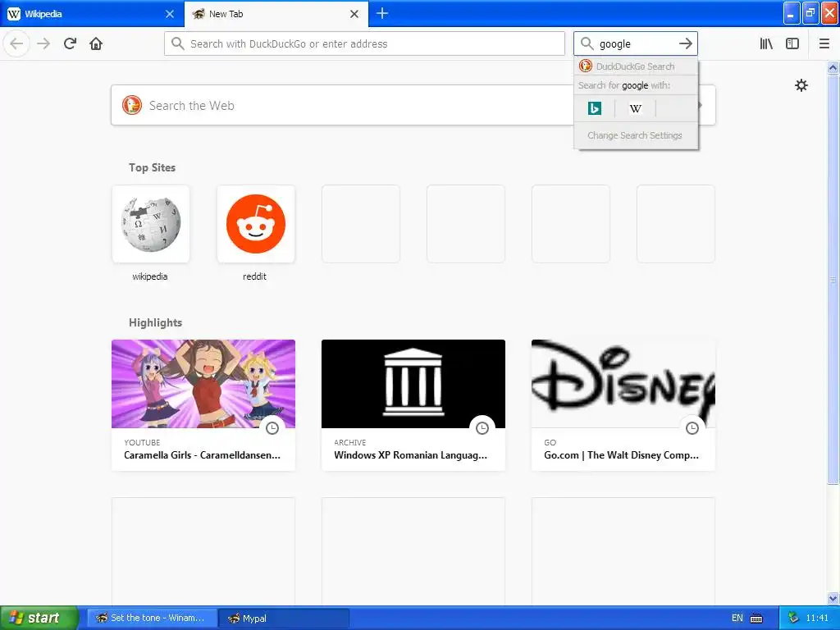Click the scrollbar up arrow
Viewport: 840px width, 630px height.
point(833,67)
